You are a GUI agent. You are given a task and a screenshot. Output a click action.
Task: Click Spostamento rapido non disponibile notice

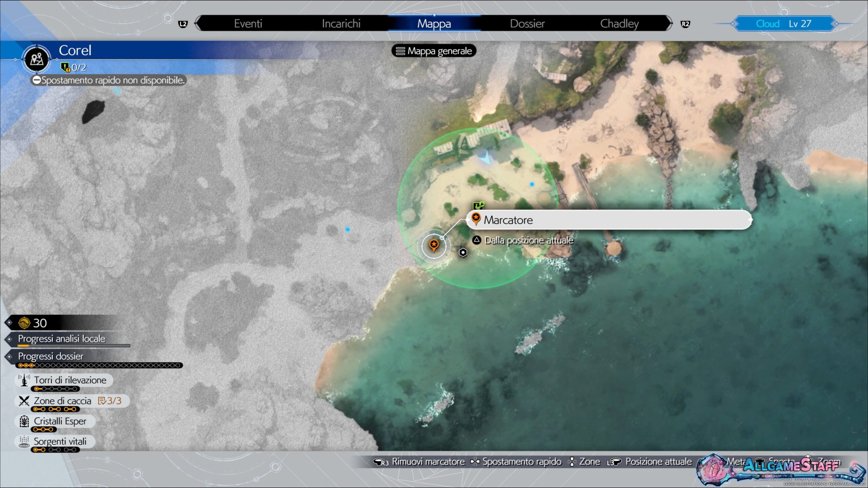(109, 80)
